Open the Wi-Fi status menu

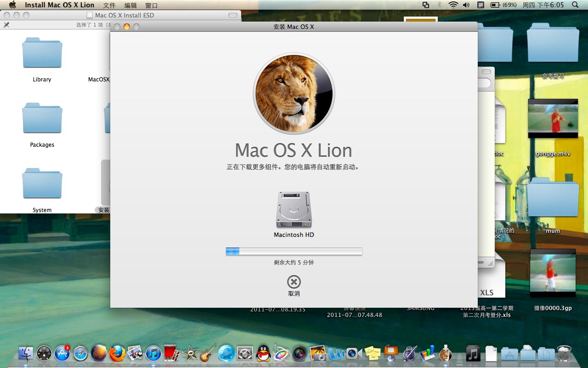click(453, 5)
